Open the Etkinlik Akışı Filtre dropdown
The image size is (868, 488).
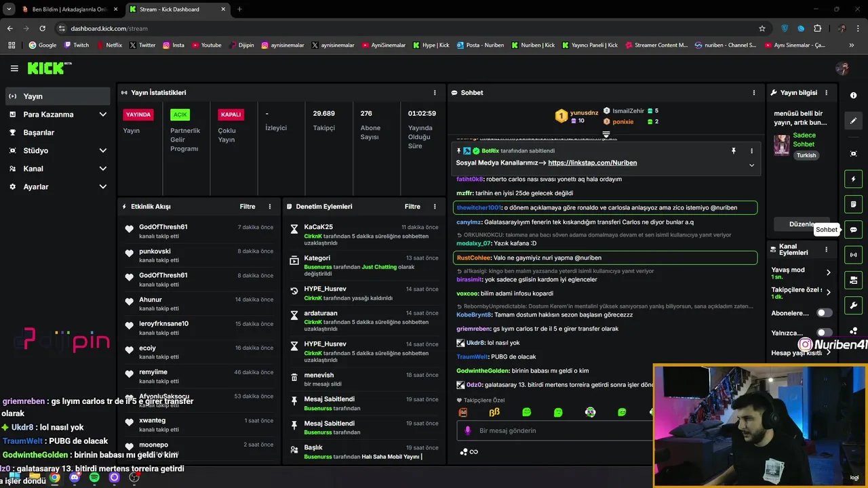(x=248, y=207)
